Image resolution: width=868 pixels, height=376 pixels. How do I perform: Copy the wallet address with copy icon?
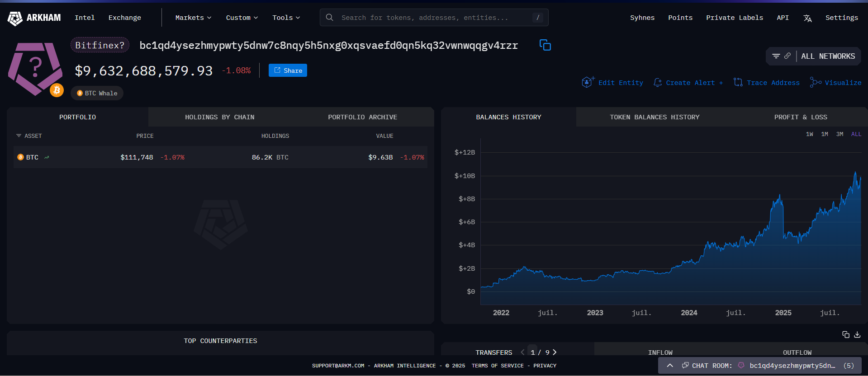click(545, 45)
